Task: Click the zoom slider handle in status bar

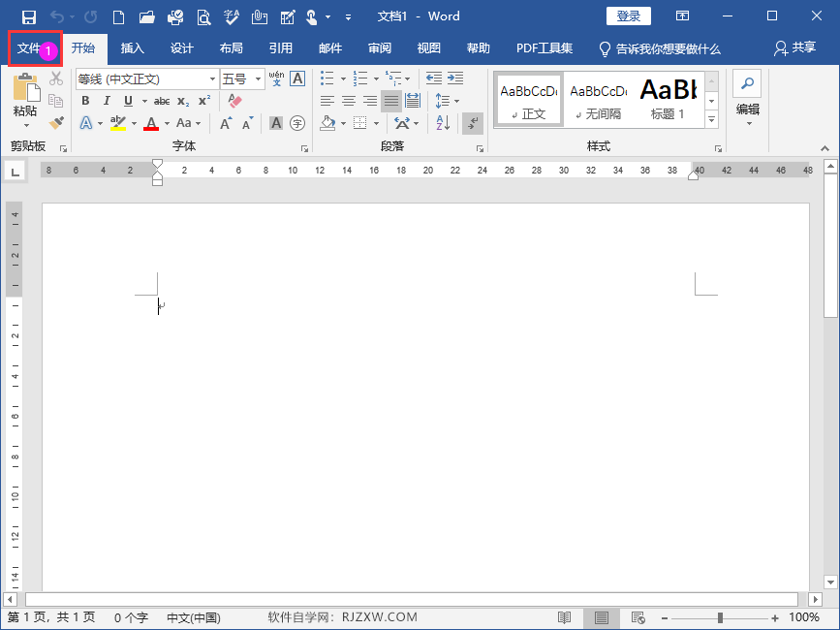Action: (x=720, y=617)
